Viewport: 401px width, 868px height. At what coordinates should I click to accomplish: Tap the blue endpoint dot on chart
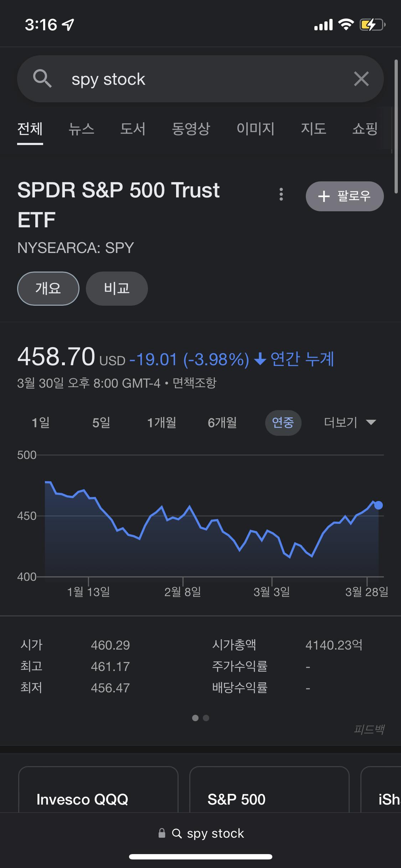click(379, 505)
